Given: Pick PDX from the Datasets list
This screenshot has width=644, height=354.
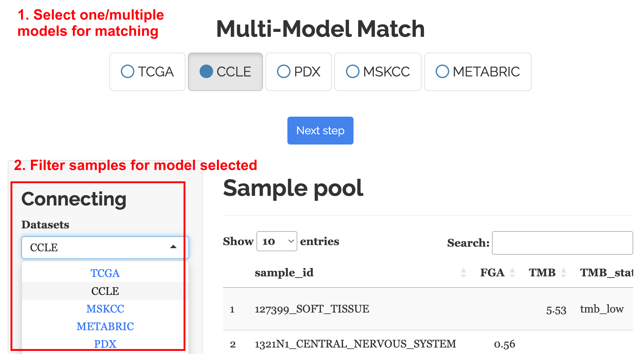Looking at the screenshot, I should 105,344.
